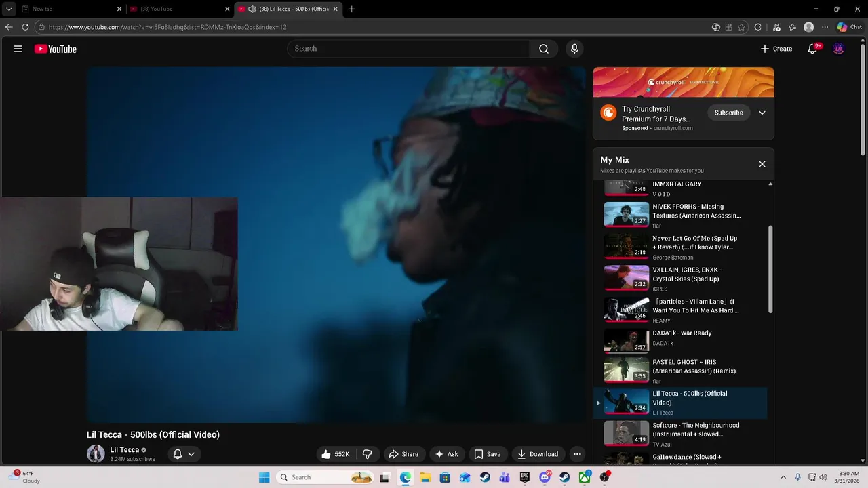Open the browser favorites list

(792, 27)
